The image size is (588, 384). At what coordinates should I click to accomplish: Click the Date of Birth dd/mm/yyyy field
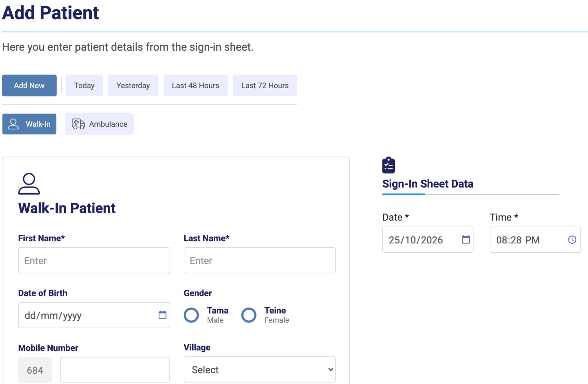coord(94,315)
